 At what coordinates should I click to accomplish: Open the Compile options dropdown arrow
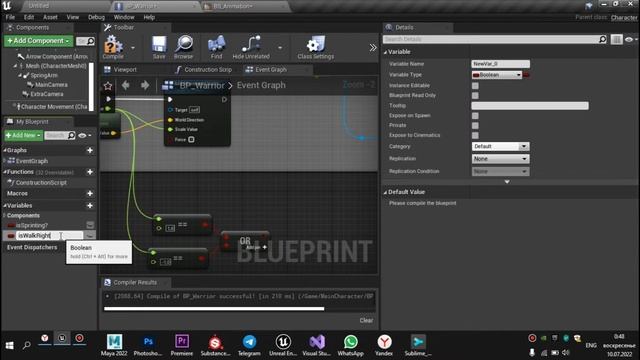pos(133,48)
